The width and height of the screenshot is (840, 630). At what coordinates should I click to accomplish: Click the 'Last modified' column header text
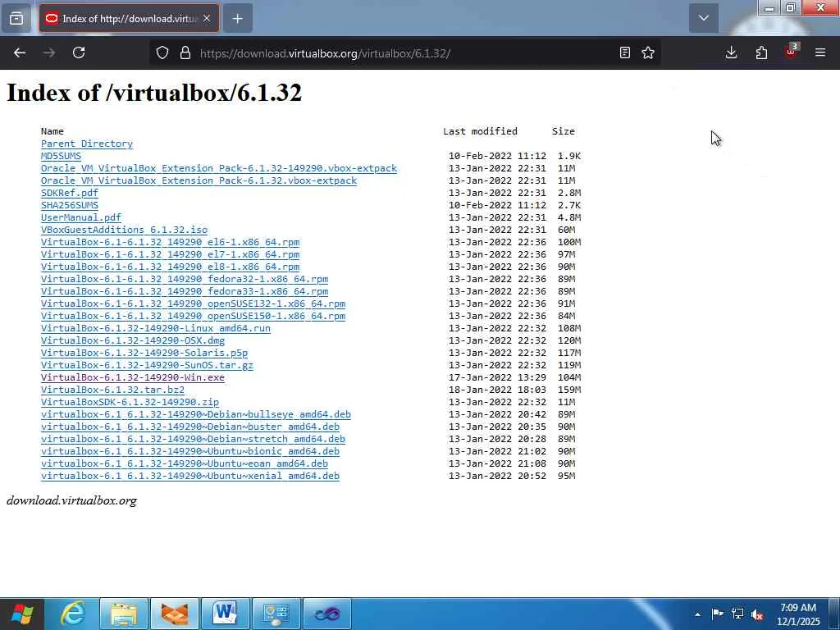[481, 131]
